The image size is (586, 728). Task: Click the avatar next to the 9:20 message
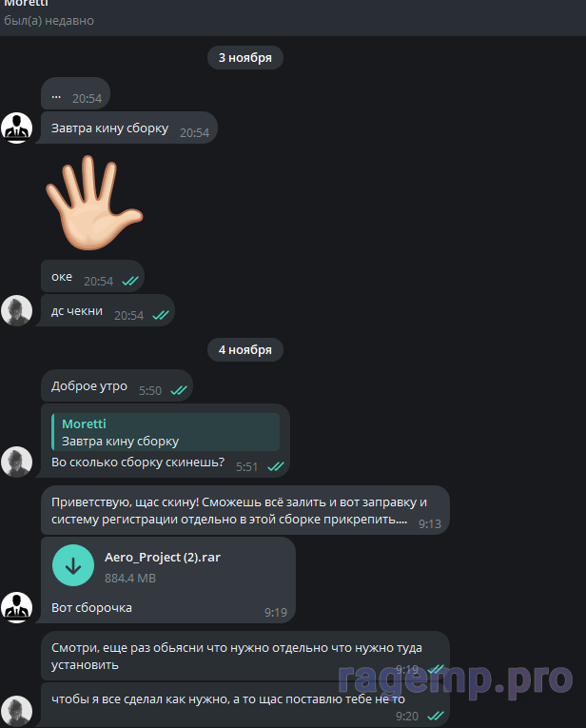(17, 711)
